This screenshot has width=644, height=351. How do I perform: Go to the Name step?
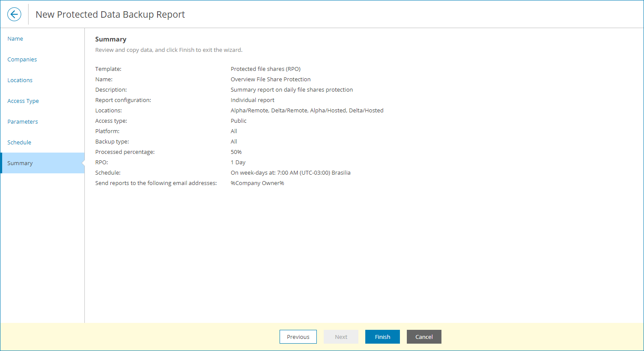click(15, 38)
